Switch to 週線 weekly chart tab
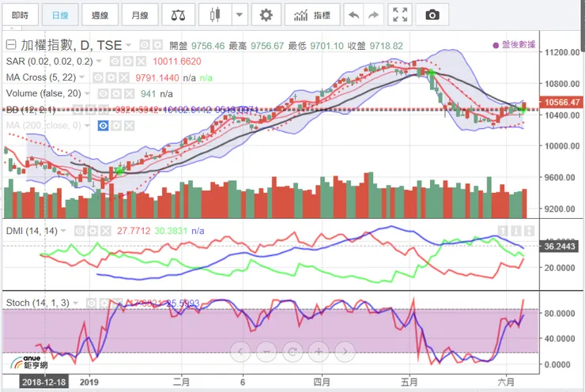 100,15
